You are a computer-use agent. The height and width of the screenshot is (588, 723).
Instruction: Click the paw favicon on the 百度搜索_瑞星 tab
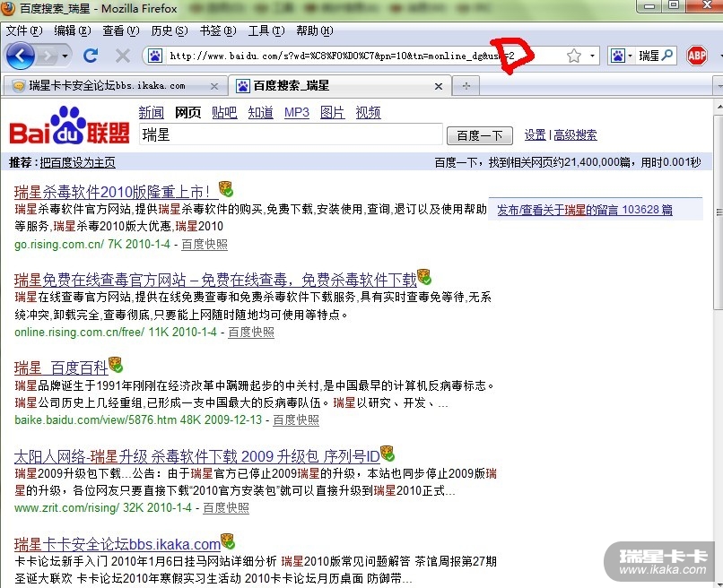pos(243,86)
